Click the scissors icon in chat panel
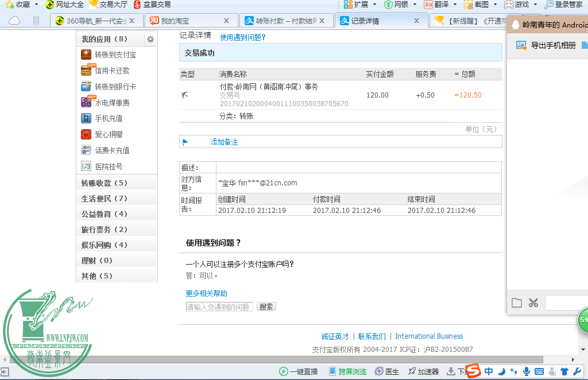 (533, 303)
